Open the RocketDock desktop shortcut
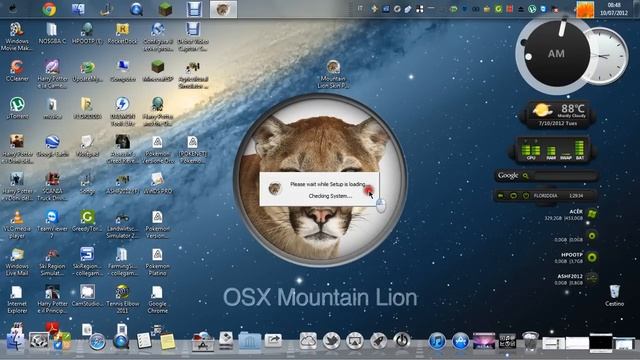This screenshot has height=360, width=640. point(122,33)
